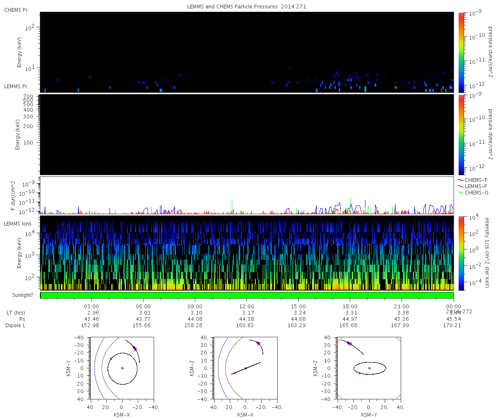Click the green Sunlight status bar

coord(247,295)
